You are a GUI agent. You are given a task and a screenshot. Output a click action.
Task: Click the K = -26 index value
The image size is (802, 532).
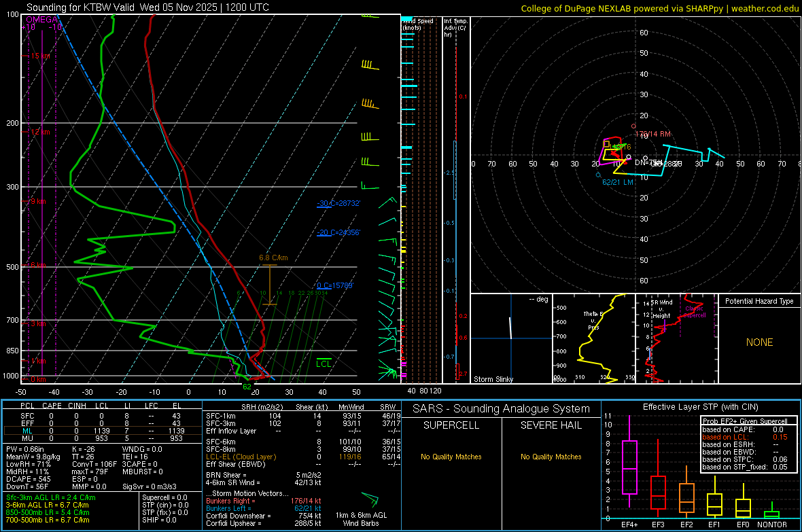click(x=84, y=449)
